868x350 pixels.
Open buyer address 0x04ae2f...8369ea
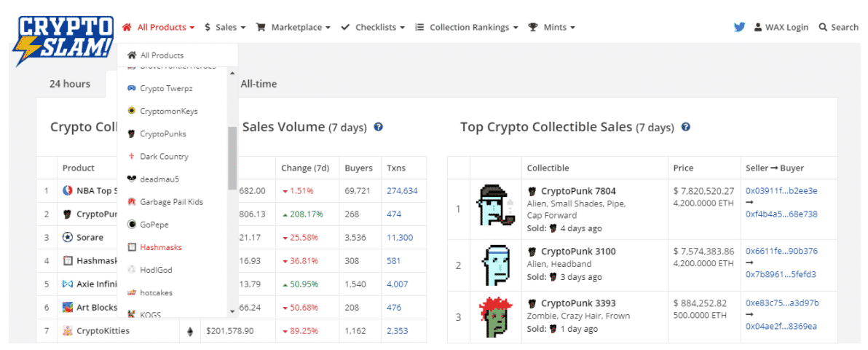[781, 326]
